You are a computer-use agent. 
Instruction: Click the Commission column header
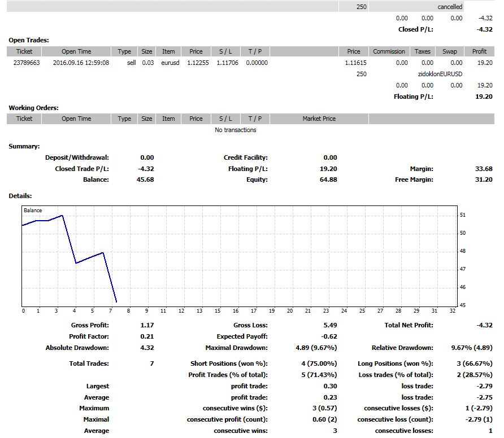point(389,51)
